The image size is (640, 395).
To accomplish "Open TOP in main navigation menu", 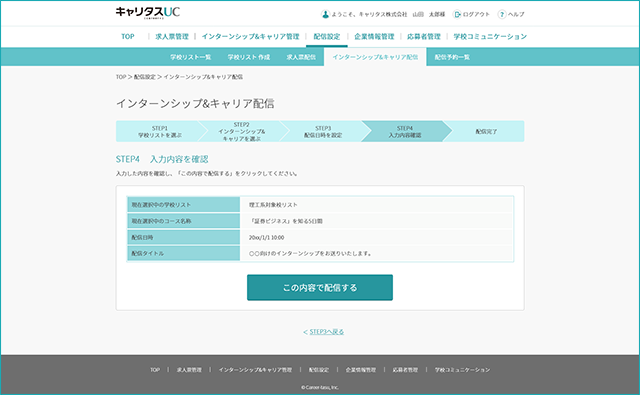I will point(128,36).
